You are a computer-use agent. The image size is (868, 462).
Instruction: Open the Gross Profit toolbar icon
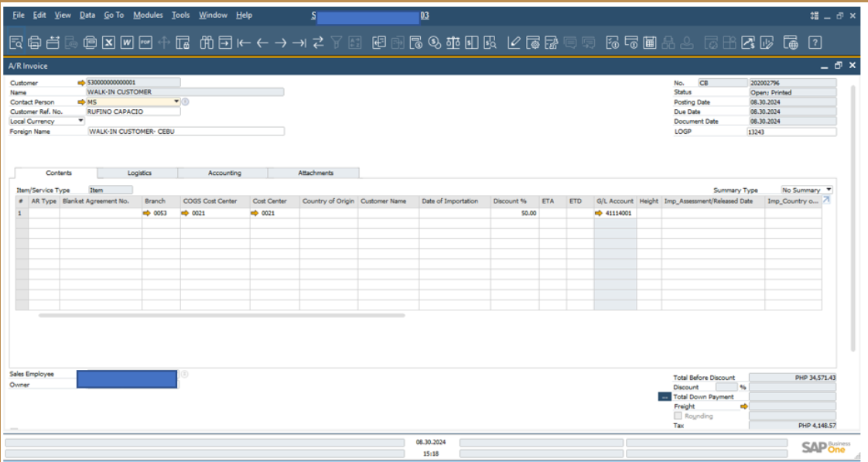click(416, 43)
